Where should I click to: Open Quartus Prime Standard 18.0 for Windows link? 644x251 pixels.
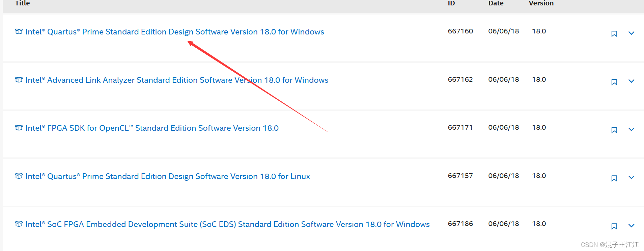pyautogui.click(x=175, y=32)
